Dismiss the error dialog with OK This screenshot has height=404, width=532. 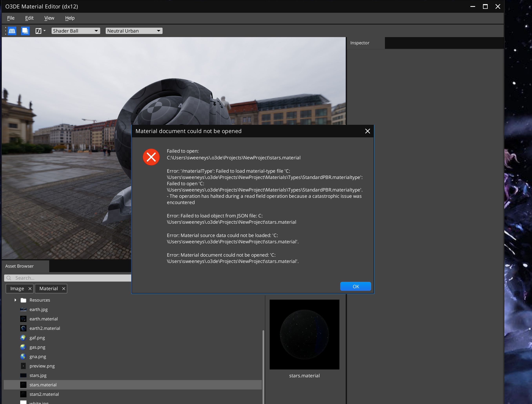click(356, 286)
